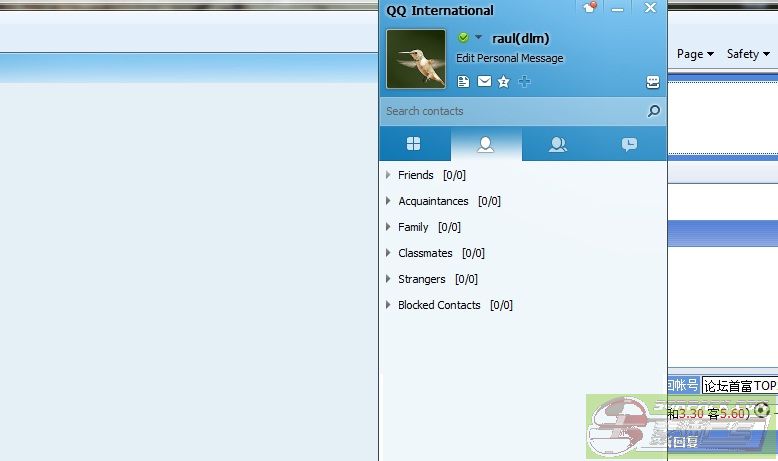The height and width of the screenshot is (461, 778).
Task: Expand the Classmates group
Action: pos(388,253)
